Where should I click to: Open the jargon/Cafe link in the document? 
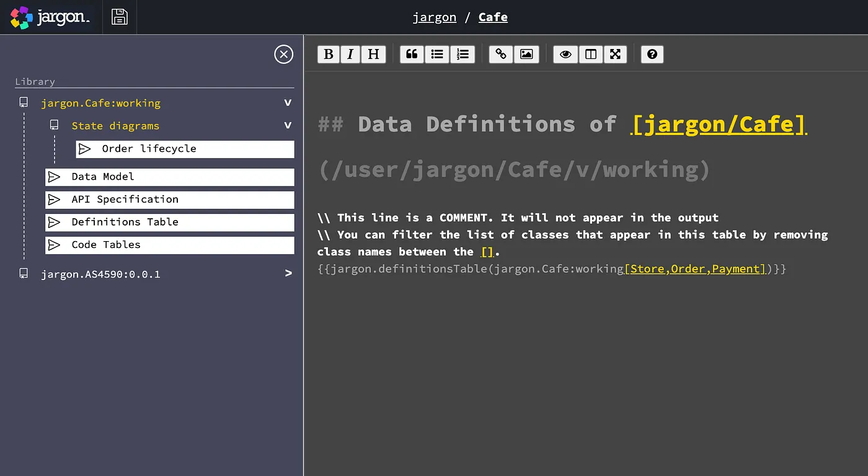click(x=718, y=123)
